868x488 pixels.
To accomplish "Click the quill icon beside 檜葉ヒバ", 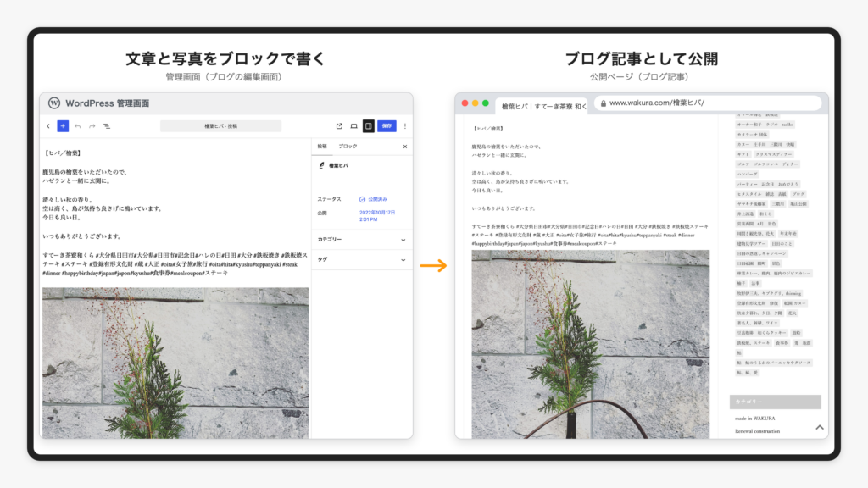I will point(321,165).
